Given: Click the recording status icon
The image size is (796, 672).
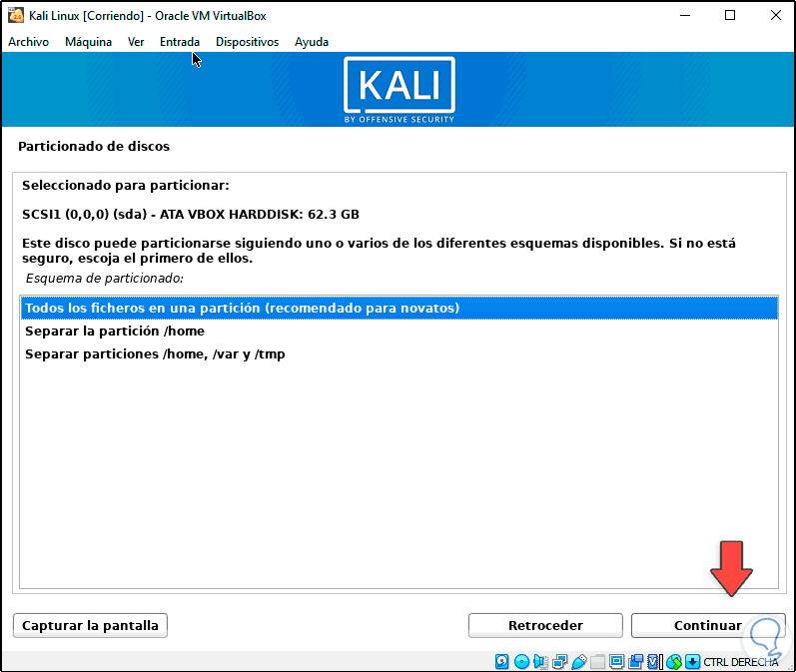Looking at the screenshot, I should (x=635, y=661).
